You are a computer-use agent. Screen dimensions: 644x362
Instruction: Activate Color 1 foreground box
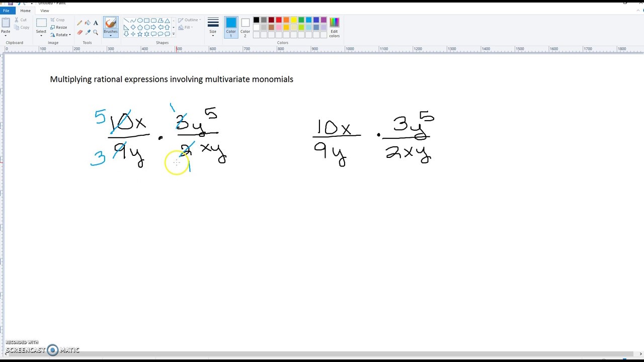pyautogui.click(x=231, y=27)
